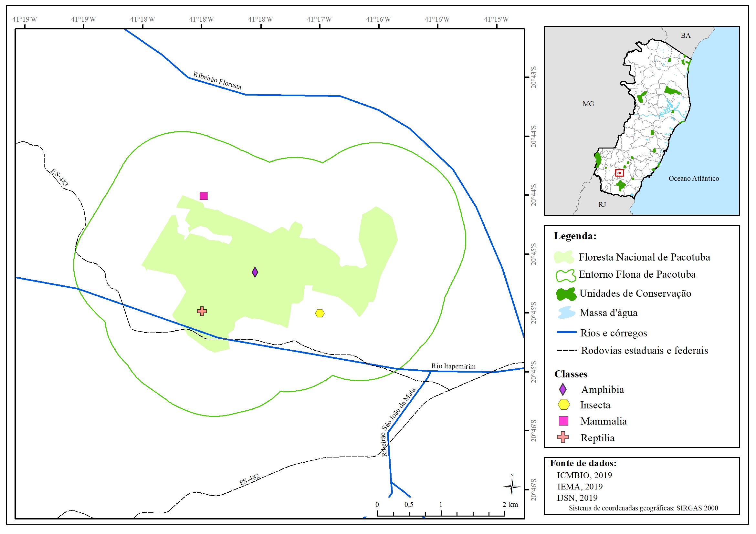Click the Massa d'água legend symbol

[x=566, y=313]
